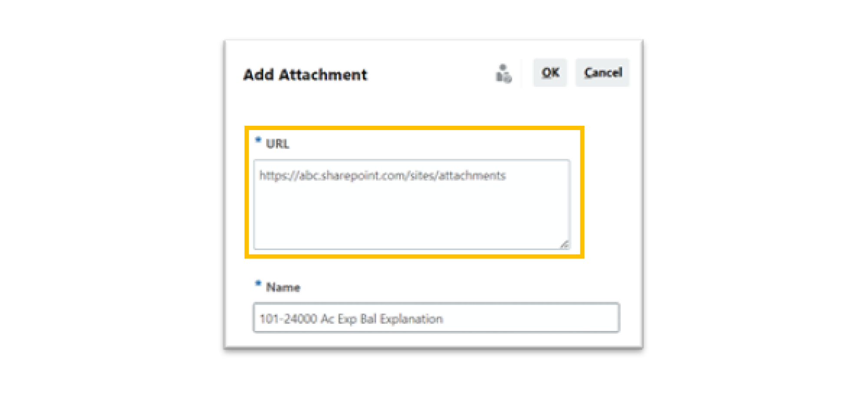
Task: Click the URL text area resize grip
Action: (x=564, y=244)
